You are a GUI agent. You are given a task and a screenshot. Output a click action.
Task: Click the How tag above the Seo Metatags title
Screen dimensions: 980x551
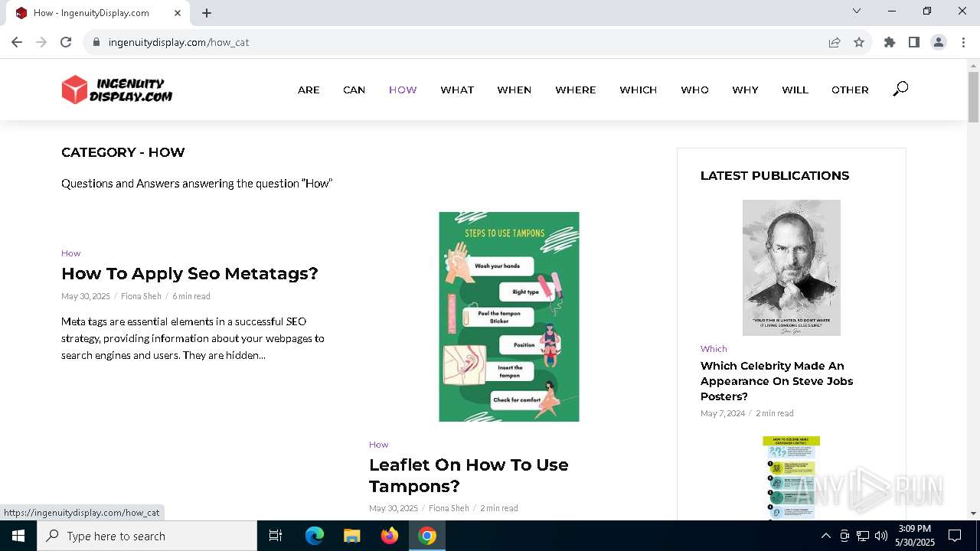click(x=70, y=253)
